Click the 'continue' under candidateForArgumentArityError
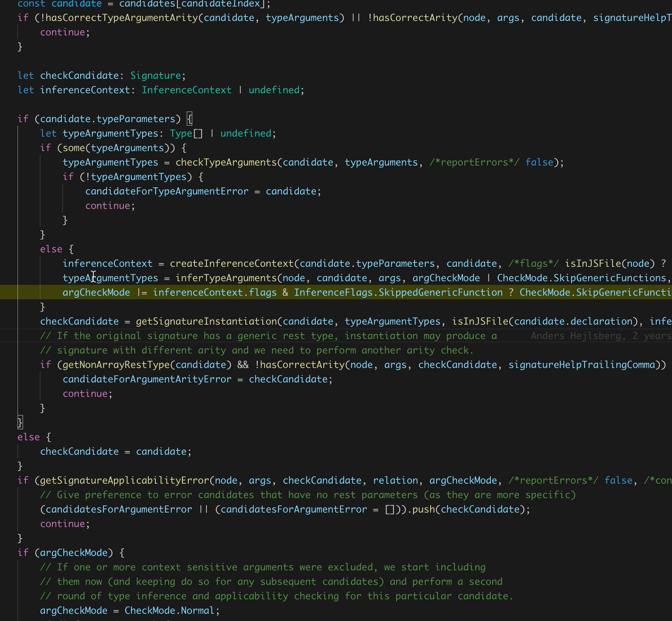Image resolution: width=672 pixels, height=621 pixels. [x=85, y=394]
